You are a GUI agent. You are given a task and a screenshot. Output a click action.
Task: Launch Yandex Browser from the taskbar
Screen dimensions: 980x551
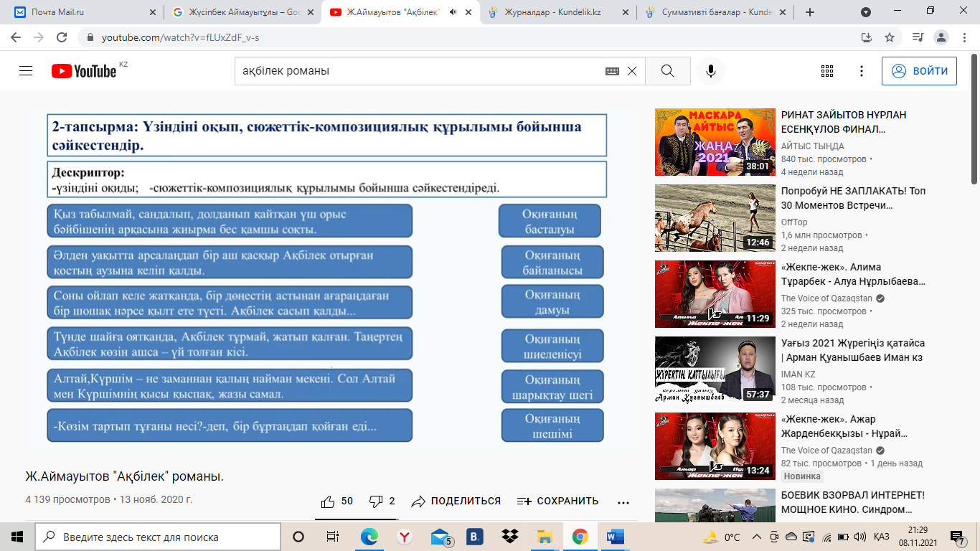(405, 537)
